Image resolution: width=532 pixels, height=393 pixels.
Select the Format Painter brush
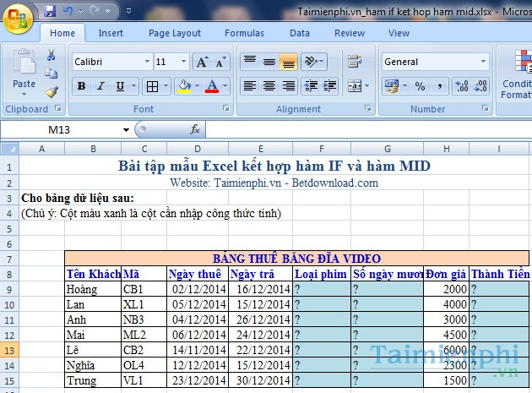click(52, 92)
